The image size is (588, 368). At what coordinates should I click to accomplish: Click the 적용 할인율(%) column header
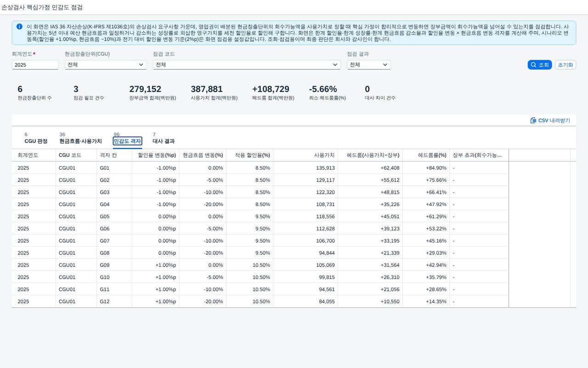click(x=250, y=155)
